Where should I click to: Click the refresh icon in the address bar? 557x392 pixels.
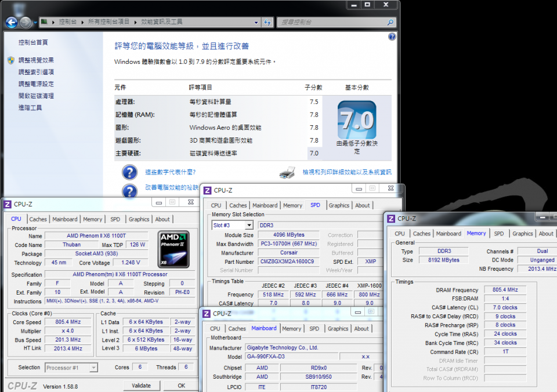pyautogui.click(x=266, y=21)
